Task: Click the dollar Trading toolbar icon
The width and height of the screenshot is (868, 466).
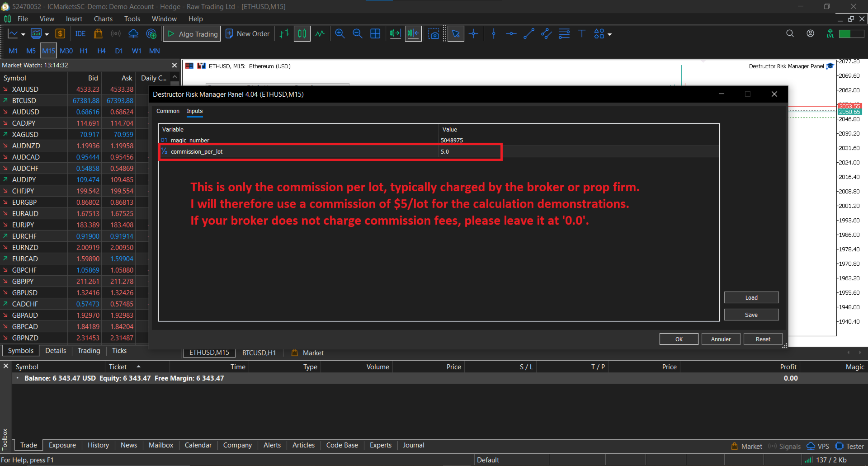Action: (x=60, y=34)
